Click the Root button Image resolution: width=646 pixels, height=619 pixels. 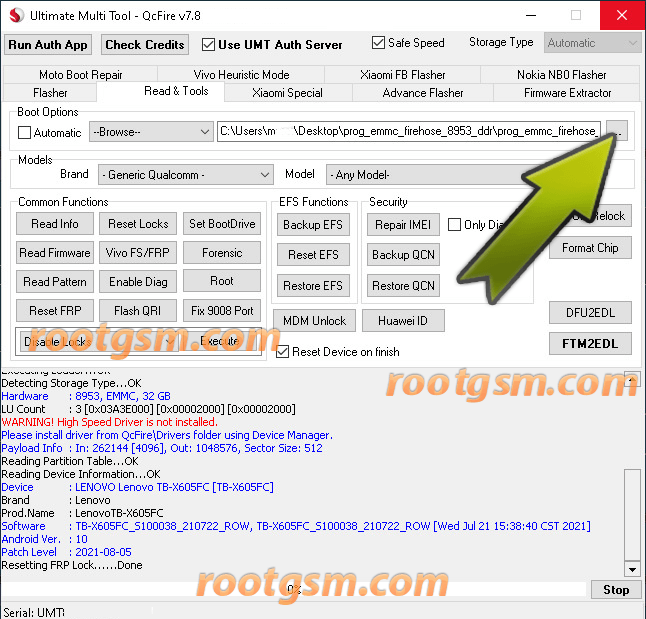click(222, 281)
